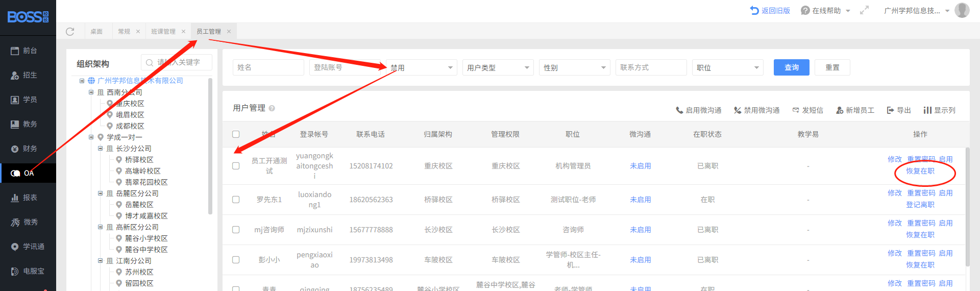
Task: Click 未启用 微沟通 link for mj咨询师
Action: (x=640, y=230)
